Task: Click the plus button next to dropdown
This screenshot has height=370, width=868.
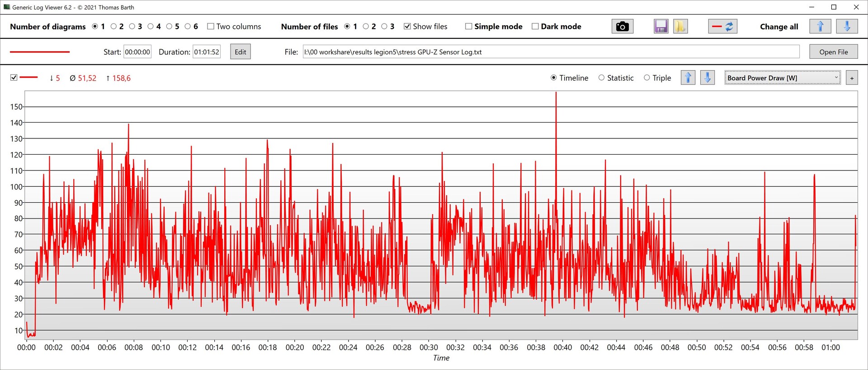Action: point(852,78)
